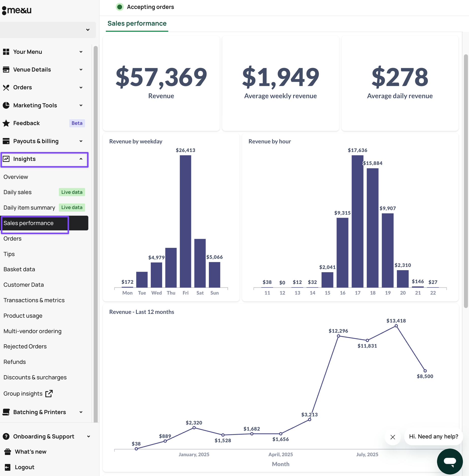Click the Payouts & billing card icon
469x476 pixels.
[x=6, y=141]
